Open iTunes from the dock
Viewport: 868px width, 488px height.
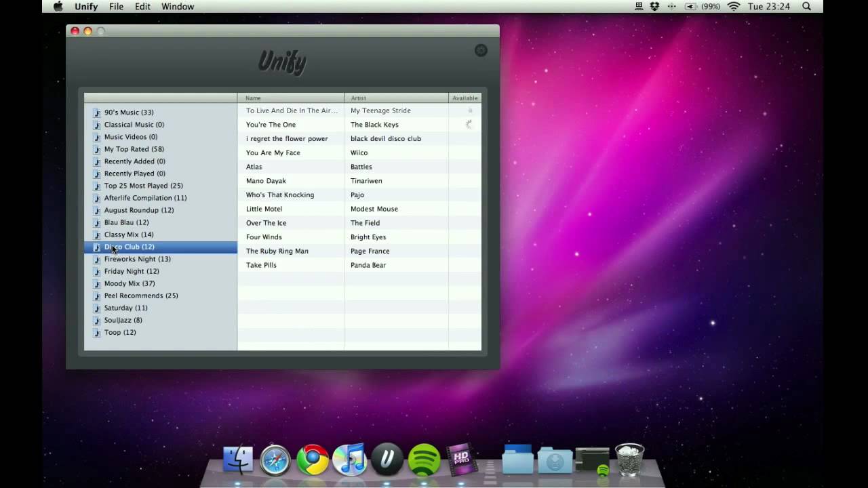[350, 460]
